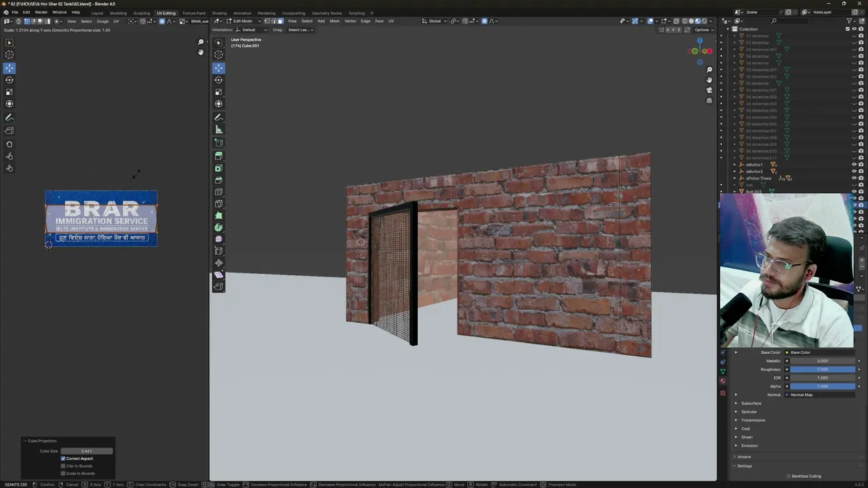The height and width of the screenshot is (488, 868).
Task: Pick the Annotate tool in the UV editor
Action: point(9,118)
